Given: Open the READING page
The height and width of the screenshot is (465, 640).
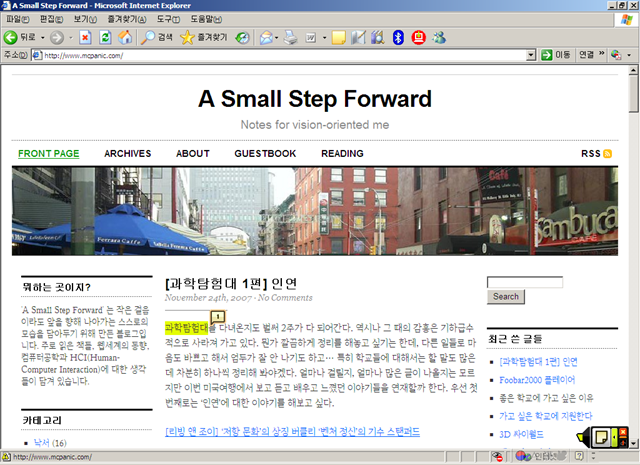Looking at the screenshot, I should click(342, 154).
